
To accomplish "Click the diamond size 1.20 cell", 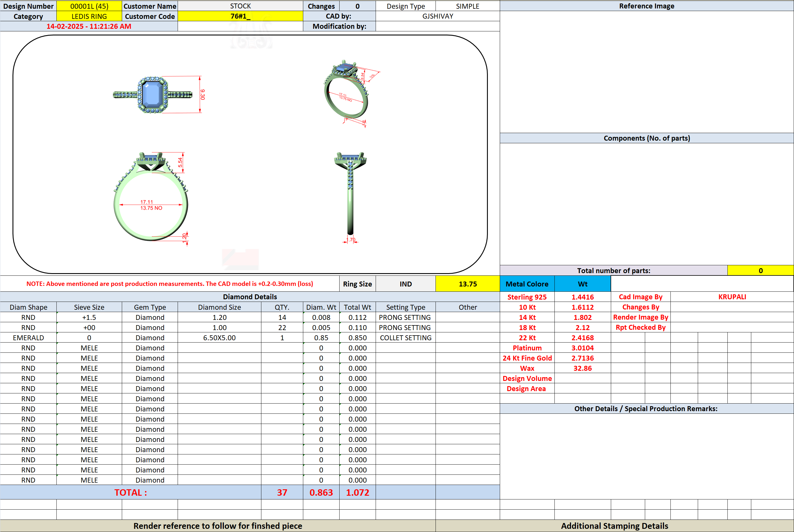I will point(219,317).
